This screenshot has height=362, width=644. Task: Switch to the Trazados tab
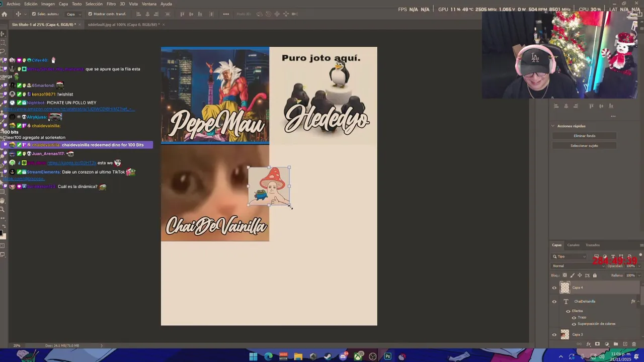pyautogui.click(x=592, y=245)
